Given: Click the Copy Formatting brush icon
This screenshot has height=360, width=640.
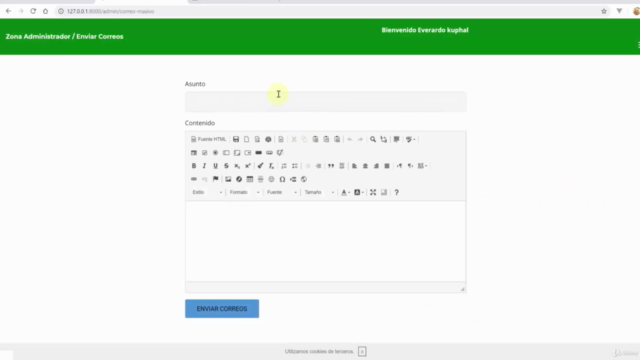Looking at the screenshot, I should (260, 166).
